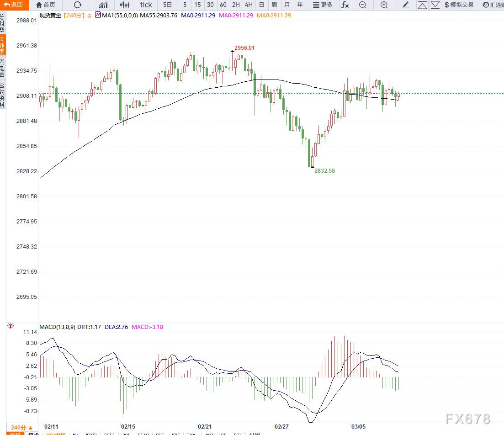
Task: Click the 返回 back button
Action: (14, 5)
